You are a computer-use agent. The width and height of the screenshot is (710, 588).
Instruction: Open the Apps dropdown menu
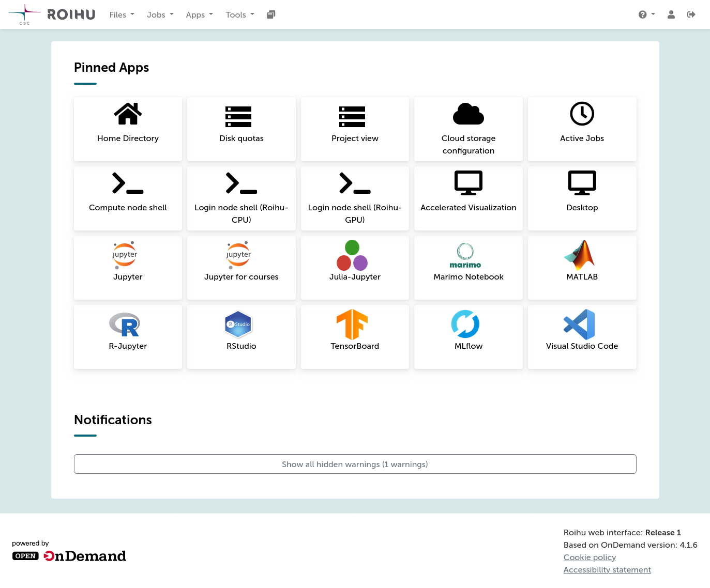click(200, 14)
